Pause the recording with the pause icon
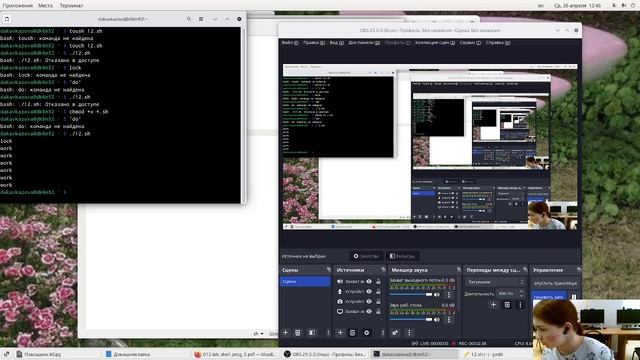640x360 pixels. pyautogui.click(x=573, y=297)
